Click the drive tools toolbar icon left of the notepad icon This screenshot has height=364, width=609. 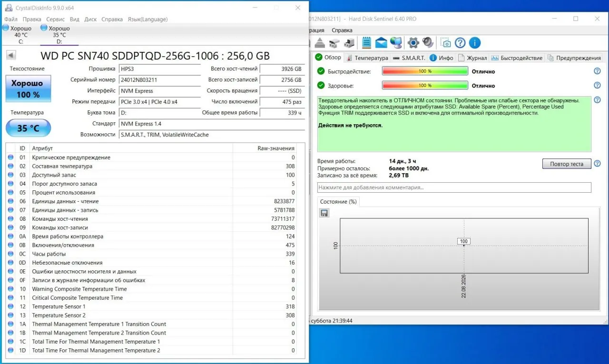coord(349,43)
